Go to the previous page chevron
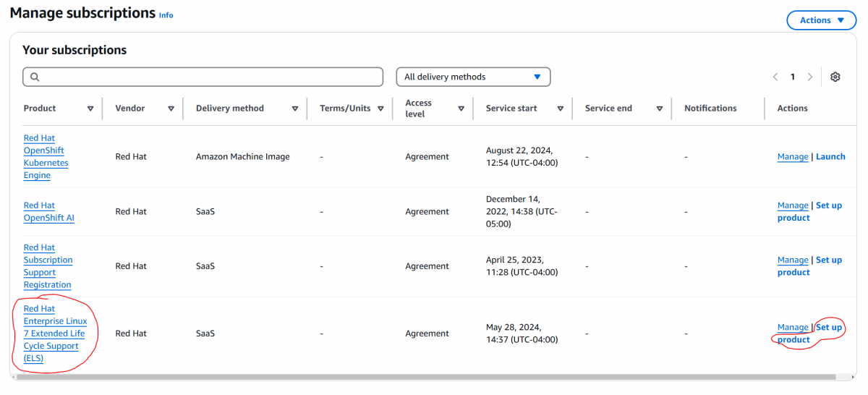The image size is (868, 395). pyautogui.click(x=775, y=77)
